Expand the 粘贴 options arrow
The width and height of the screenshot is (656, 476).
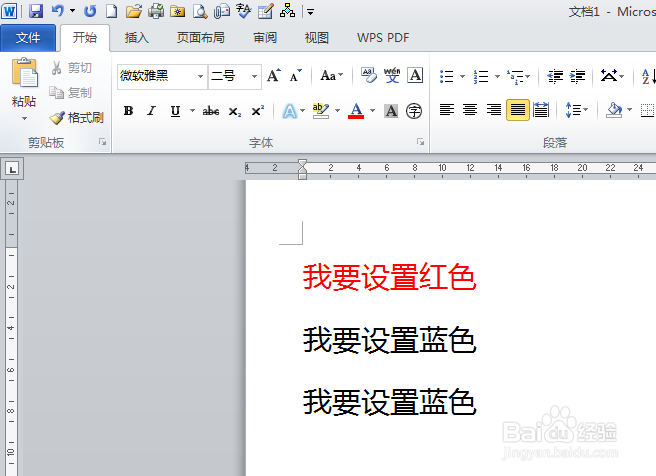click(24, 119)
